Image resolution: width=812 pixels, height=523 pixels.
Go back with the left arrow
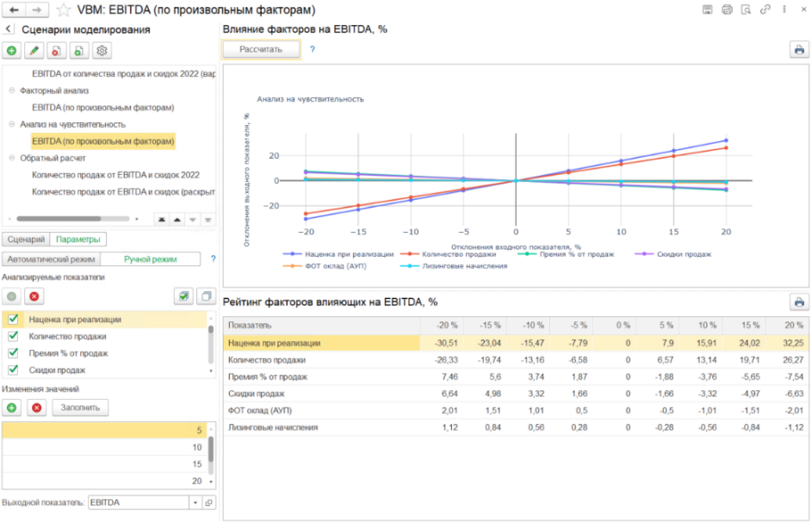pyautogui.click(x=15, y=9)
